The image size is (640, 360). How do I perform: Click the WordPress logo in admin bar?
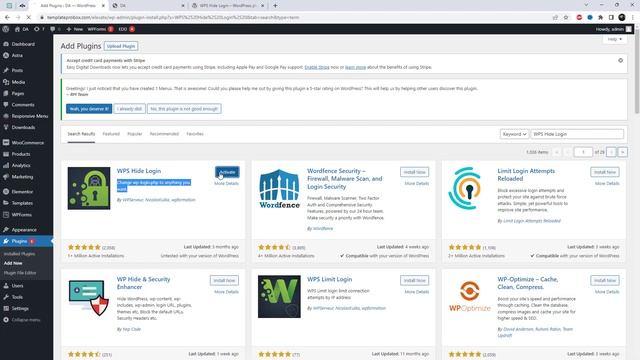coord(6,29)
